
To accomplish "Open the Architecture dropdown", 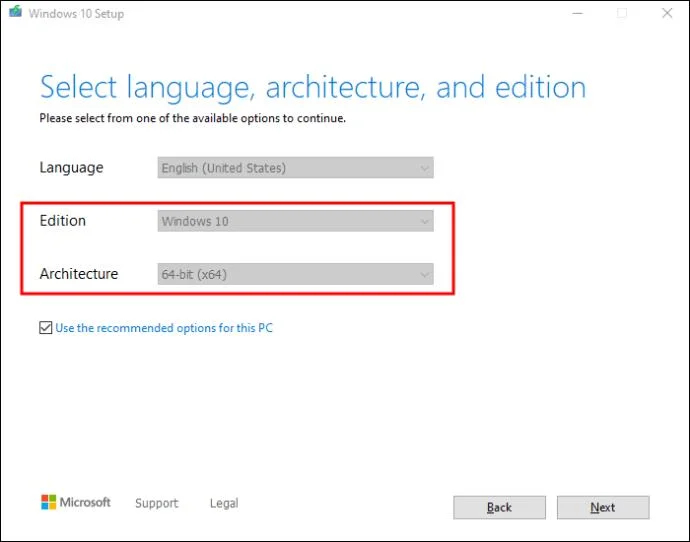I will click(295, 274).
